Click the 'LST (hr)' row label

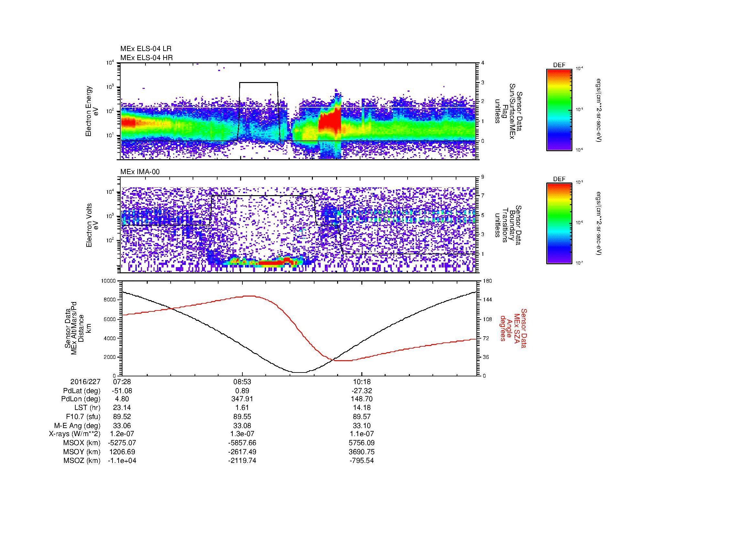click(x=87, y=408)
